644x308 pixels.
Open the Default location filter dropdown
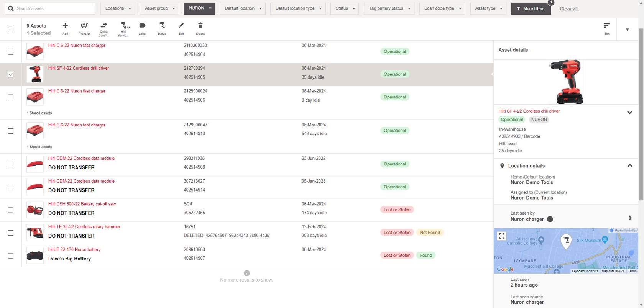pyautogui.click(x=243, y=8)
